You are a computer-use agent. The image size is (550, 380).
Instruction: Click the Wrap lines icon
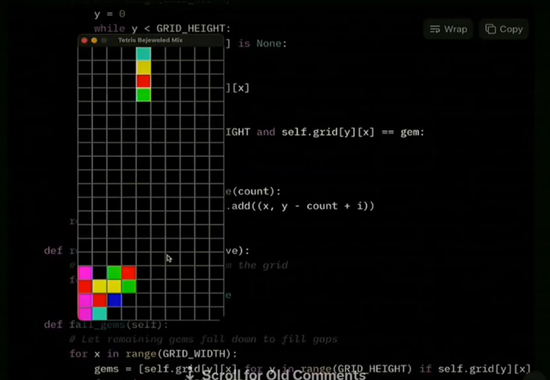435,29
